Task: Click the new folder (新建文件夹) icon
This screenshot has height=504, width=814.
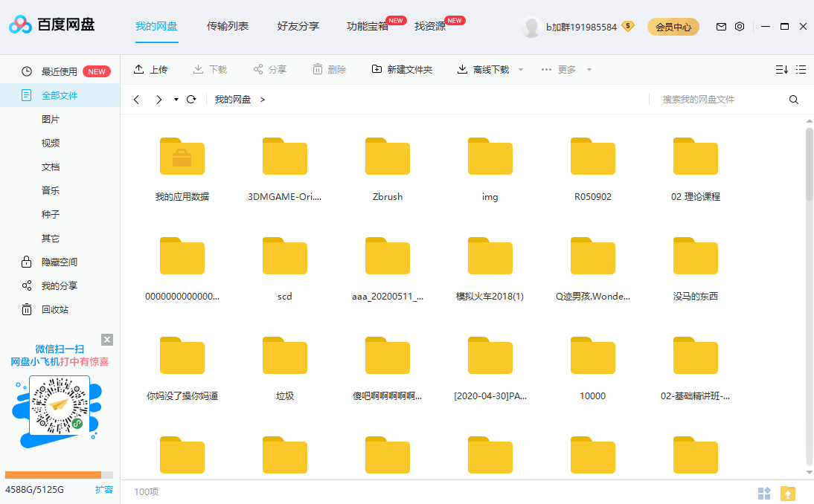Action: tap(376, 69)
